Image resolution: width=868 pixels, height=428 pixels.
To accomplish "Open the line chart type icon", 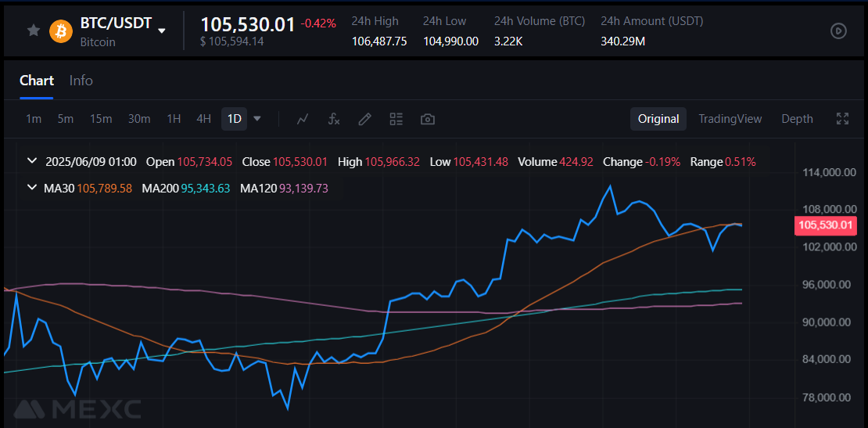I will pos(303,119).
